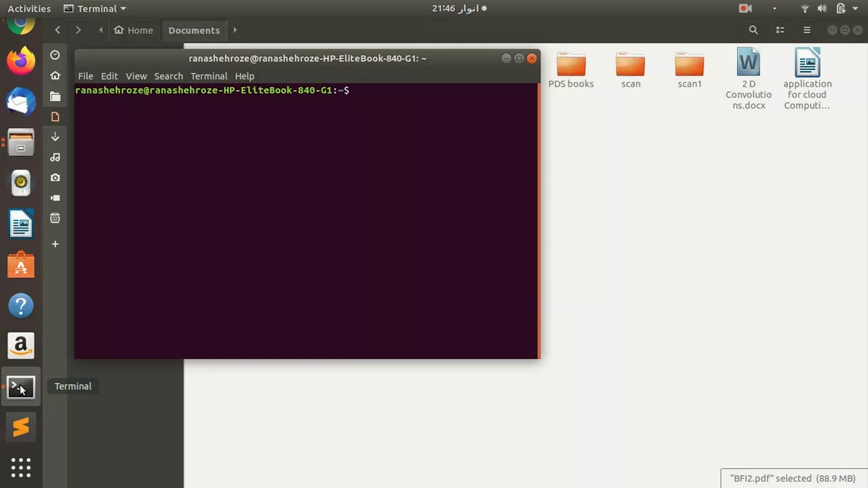The width and height of the screenshot is (868, 488).
Task: Open Ubuntu Software from the dock
Action: 20,265
